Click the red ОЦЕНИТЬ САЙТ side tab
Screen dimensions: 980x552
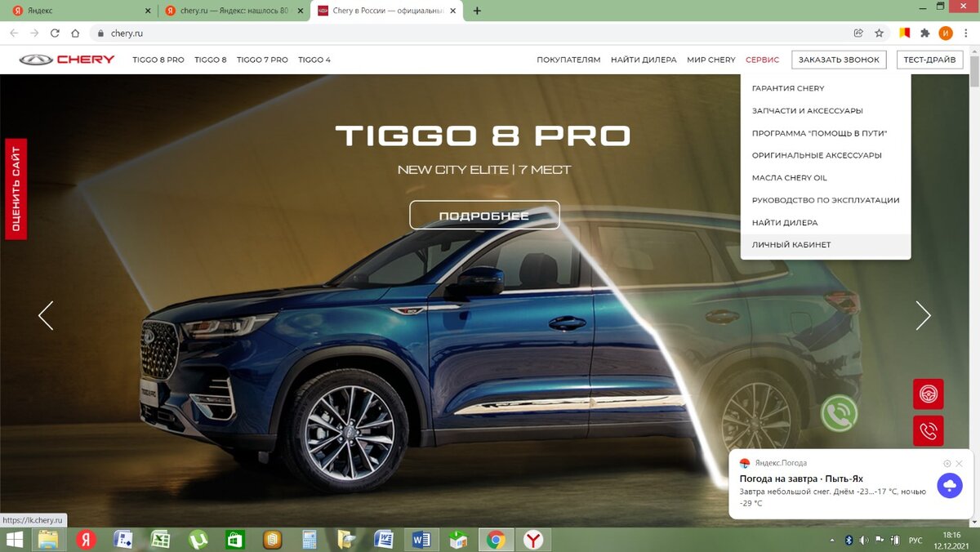16,189
